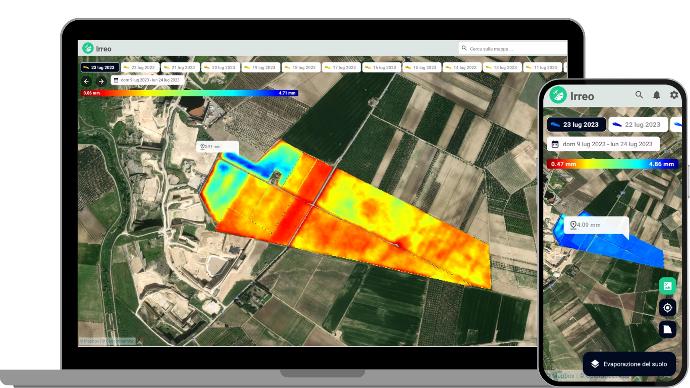The image size is (690, 388).
Task: Select the dark 23 lug 2023 tab on laptop
Action: tap(100, 67)
